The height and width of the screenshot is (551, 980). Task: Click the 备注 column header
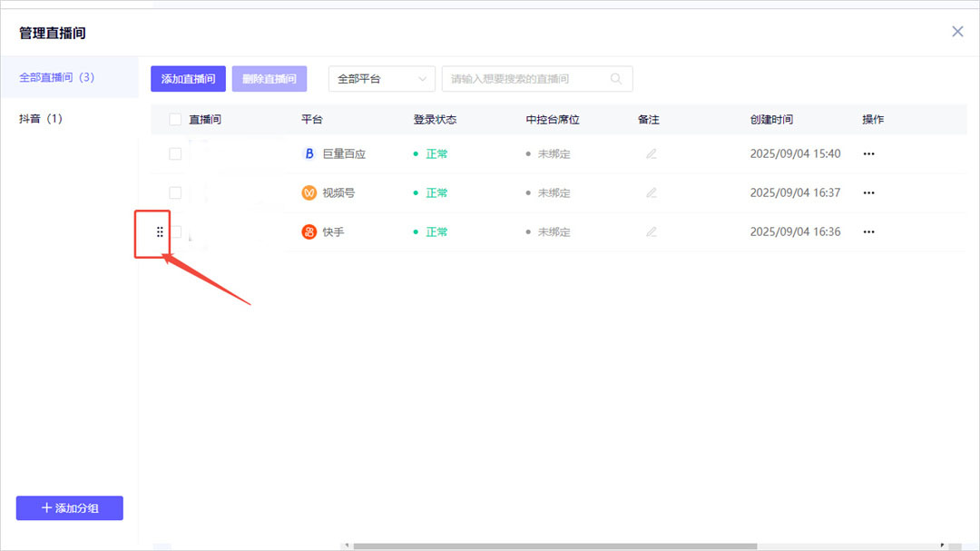point(649,120)
